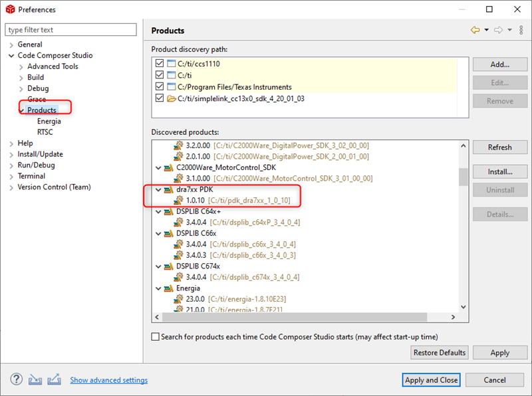The height and width of the screenshot is (396, 532).
Task: Click the type filter text field
Action: pos(71,29)
